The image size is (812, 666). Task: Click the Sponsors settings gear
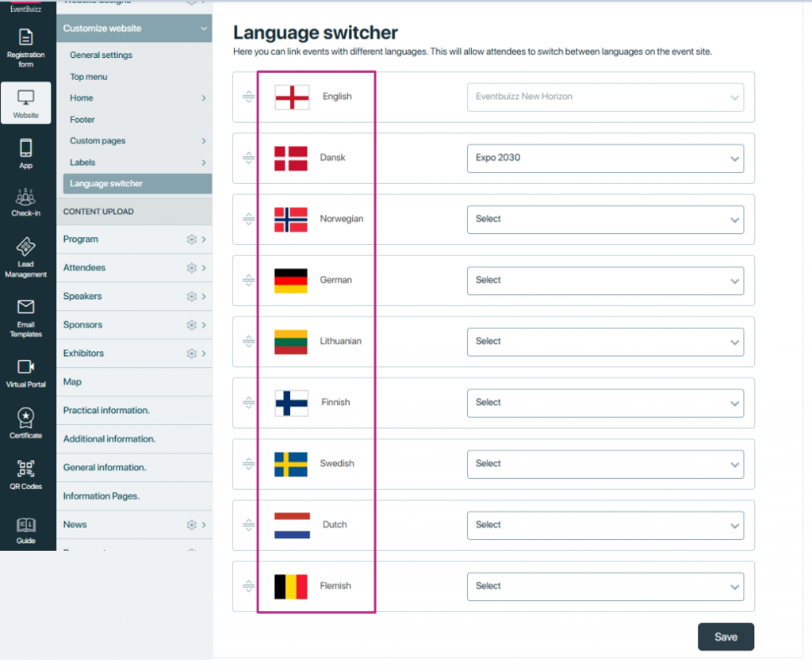[192, 325]
